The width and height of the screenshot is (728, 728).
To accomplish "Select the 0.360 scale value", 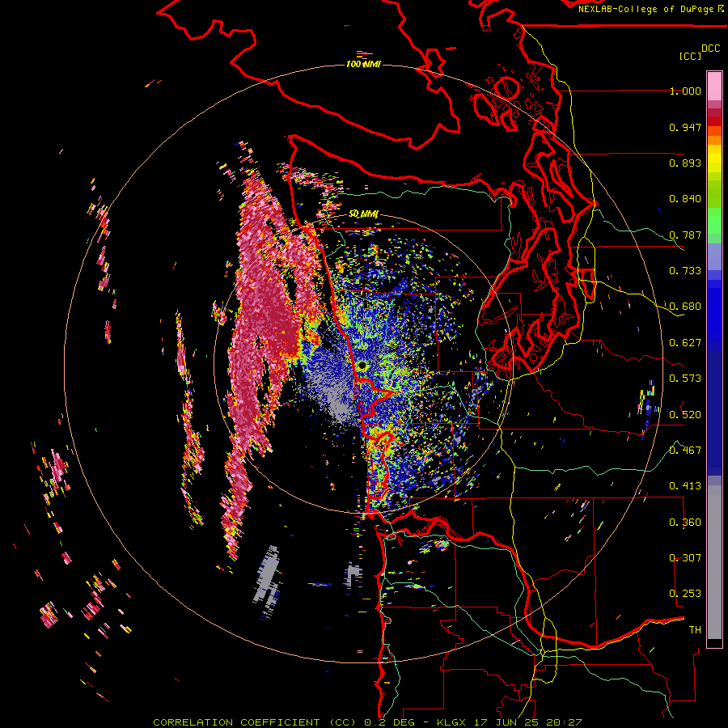I will tap(685, 523).
